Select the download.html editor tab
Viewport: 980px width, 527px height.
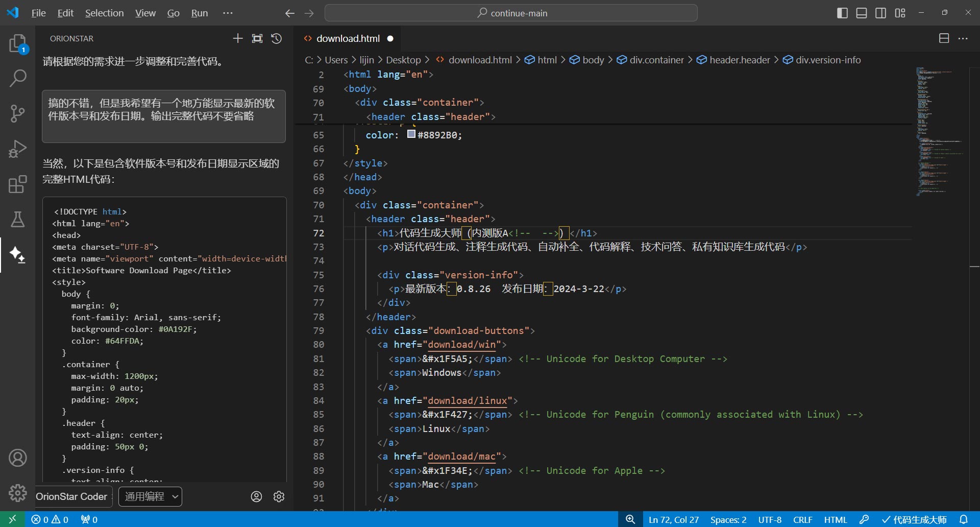pos(348,39)
